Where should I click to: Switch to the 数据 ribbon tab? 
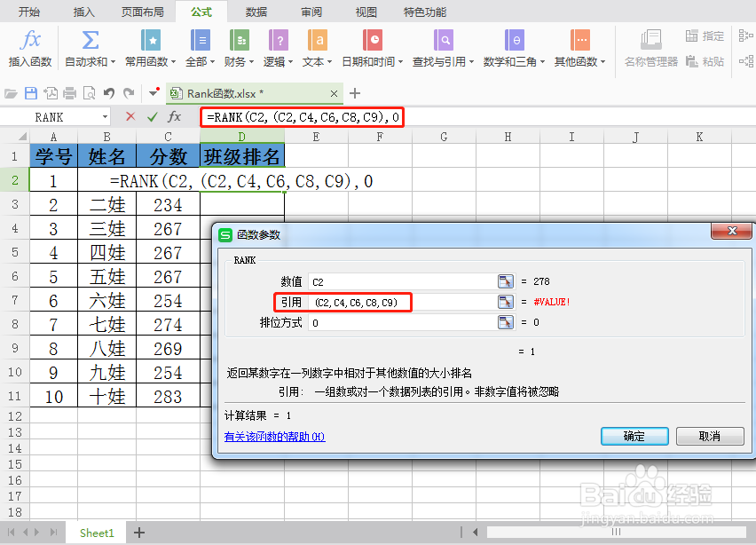click(255, 12)
